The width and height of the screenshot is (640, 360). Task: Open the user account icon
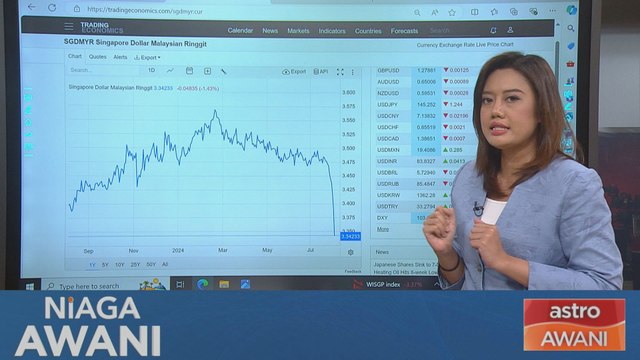click(x=510, y=30)
